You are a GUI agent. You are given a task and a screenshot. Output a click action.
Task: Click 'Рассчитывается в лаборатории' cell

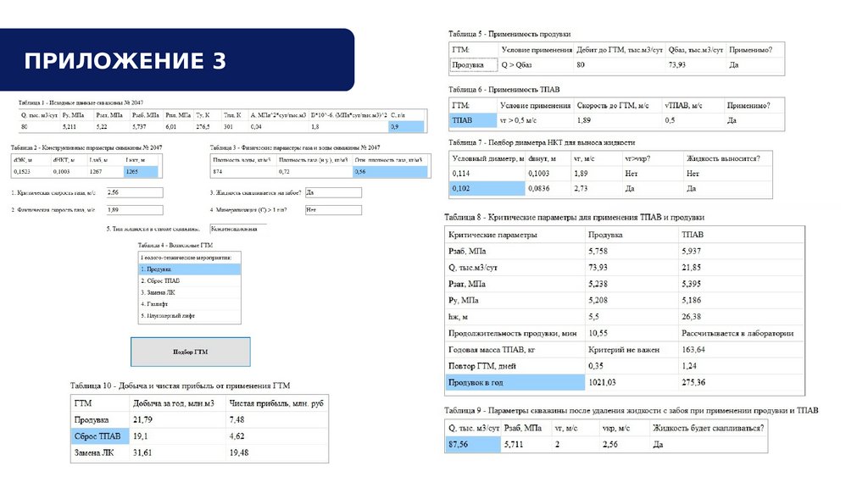(x=737, y=333)
